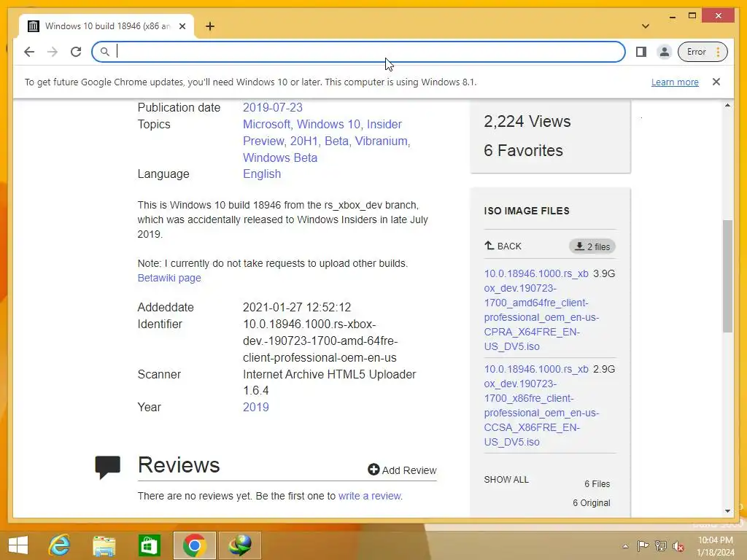Open the English language link

tap(262, 174)
